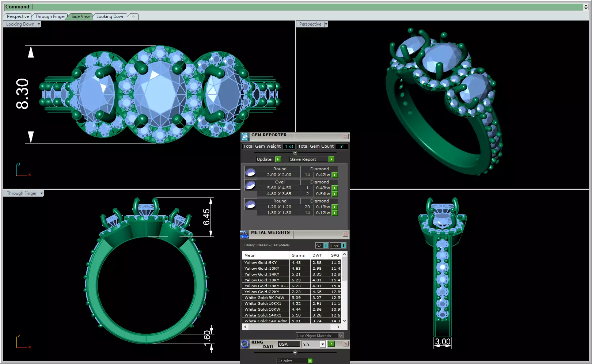The height and width of the screenshot is (364, 592).
Task: Collapse the Gem Reporter options
Action: pos(295,153)
